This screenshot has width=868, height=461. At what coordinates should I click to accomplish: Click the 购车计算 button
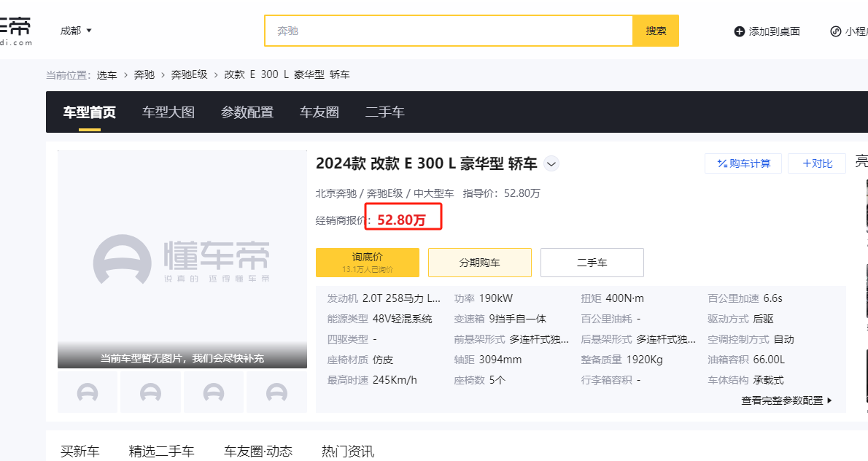[x=743, y=163]
